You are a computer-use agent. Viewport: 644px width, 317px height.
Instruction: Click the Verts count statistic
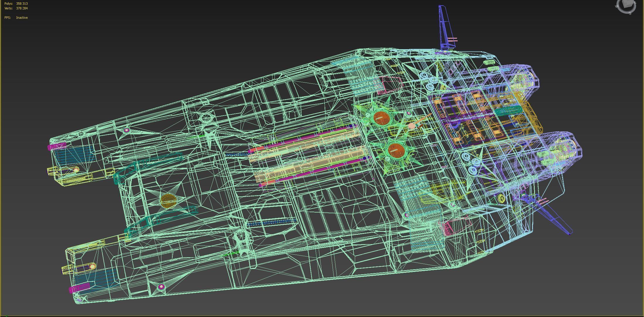(x=22, y=8)
